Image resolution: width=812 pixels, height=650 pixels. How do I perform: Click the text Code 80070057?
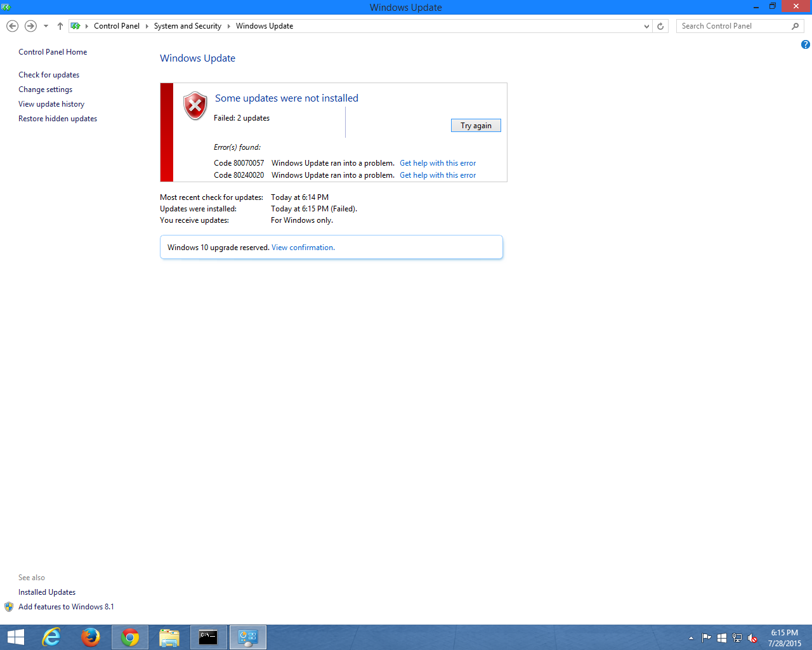[239, 163]
